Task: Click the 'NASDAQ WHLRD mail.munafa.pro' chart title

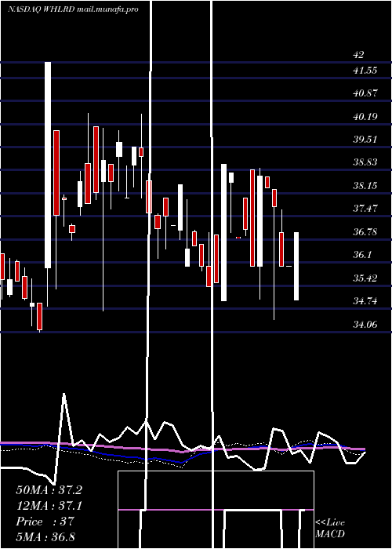Action: (73, 9)
